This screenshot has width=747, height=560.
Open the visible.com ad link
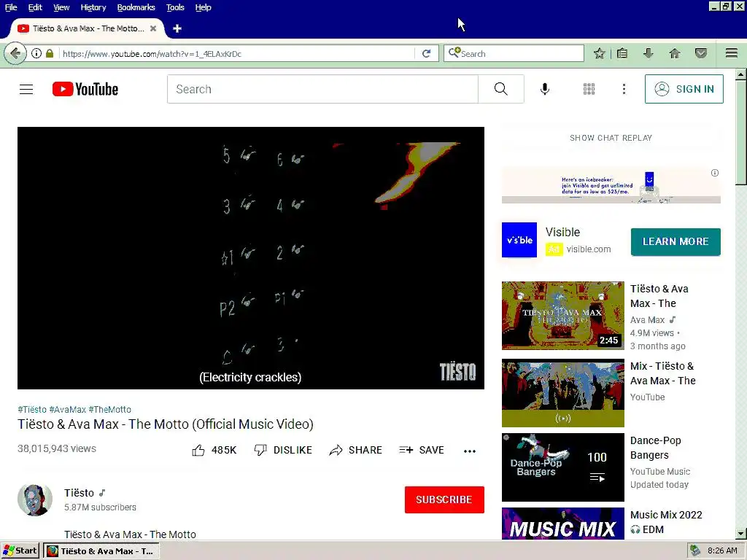(589, 249)
